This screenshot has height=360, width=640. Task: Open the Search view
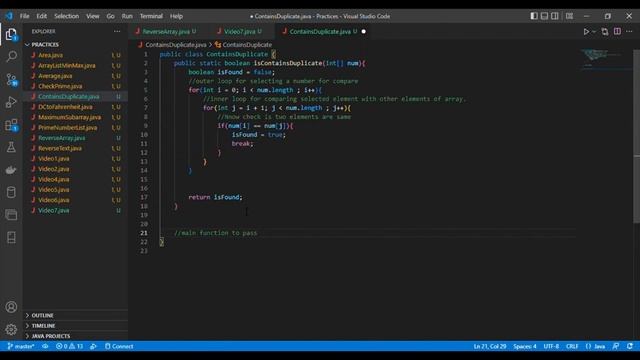[11, 56]
